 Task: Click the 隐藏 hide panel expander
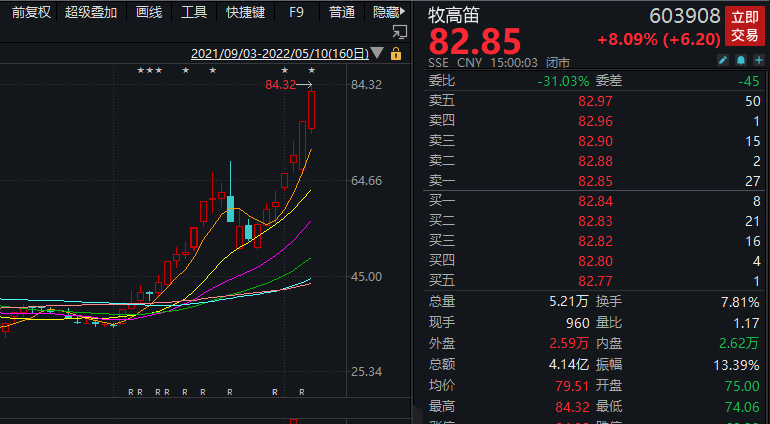click(x=390, y=12)
